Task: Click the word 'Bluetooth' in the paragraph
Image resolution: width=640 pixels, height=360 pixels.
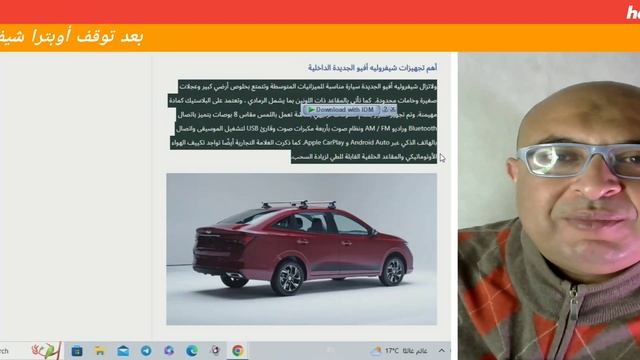Action: pyautogui.click(x=422, y=129)
